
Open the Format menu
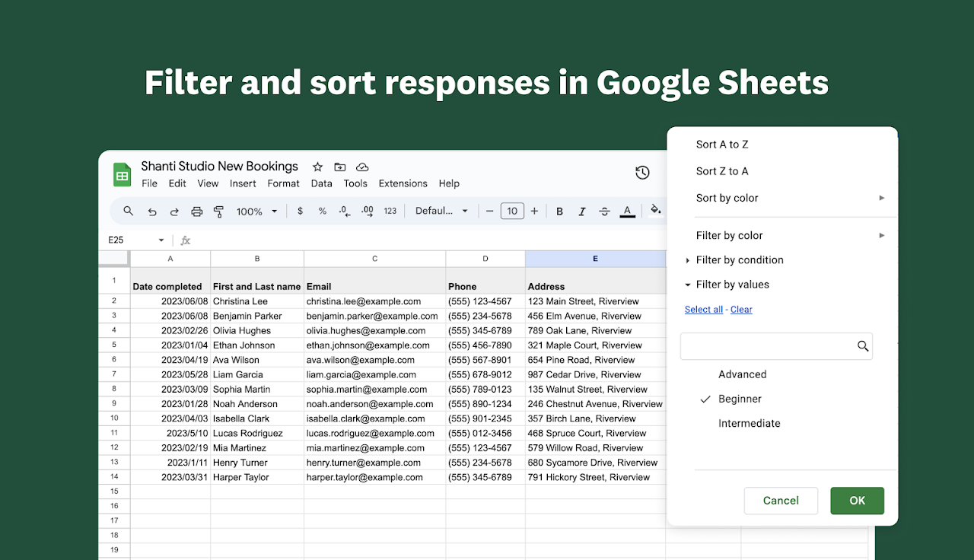283,183
